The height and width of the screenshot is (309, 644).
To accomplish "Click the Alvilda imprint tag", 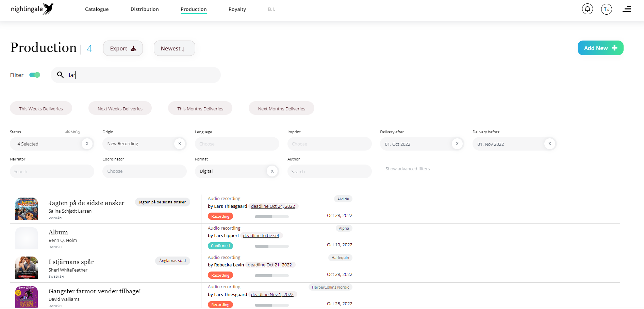I will click(343, 199).
